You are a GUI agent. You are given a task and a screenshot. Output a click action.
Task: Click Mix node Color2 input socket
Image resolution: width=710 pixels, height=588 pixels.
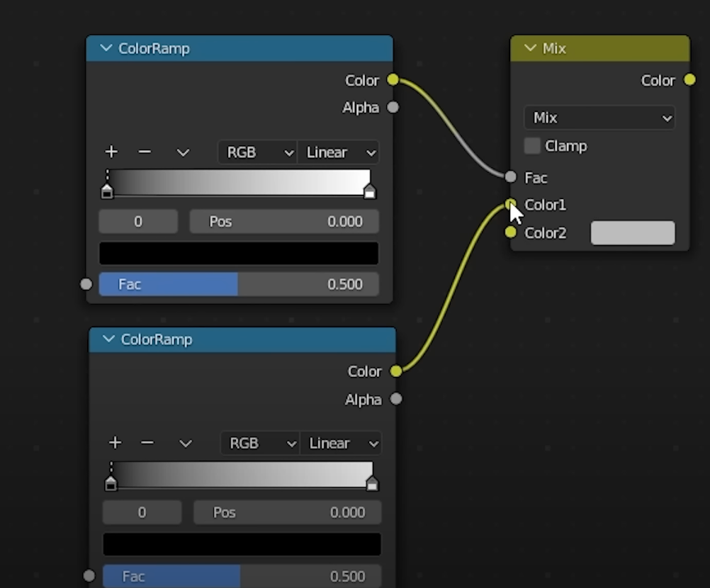[510, 232]
